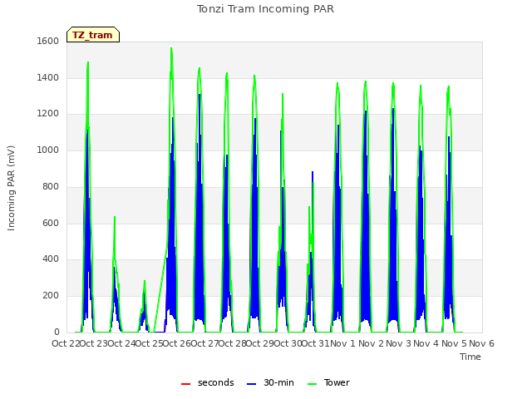Click the 'Incoming PAR (mV)' y-axis label
532x399 pixels.
[11, 189]
